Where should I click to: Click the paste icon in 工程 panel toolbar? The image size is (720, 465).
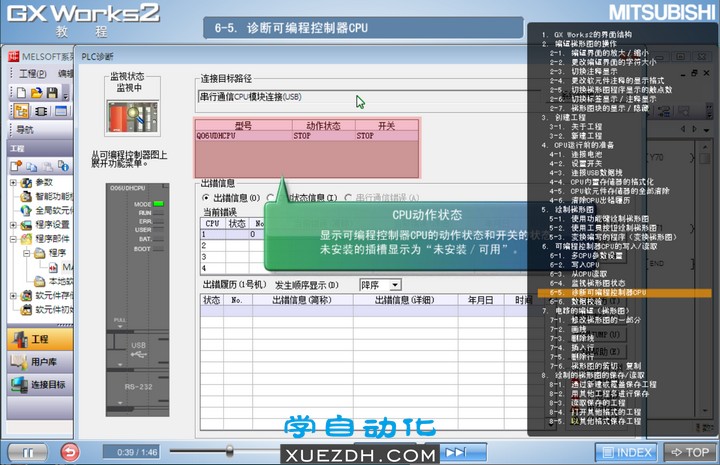[x=47, y=166]
